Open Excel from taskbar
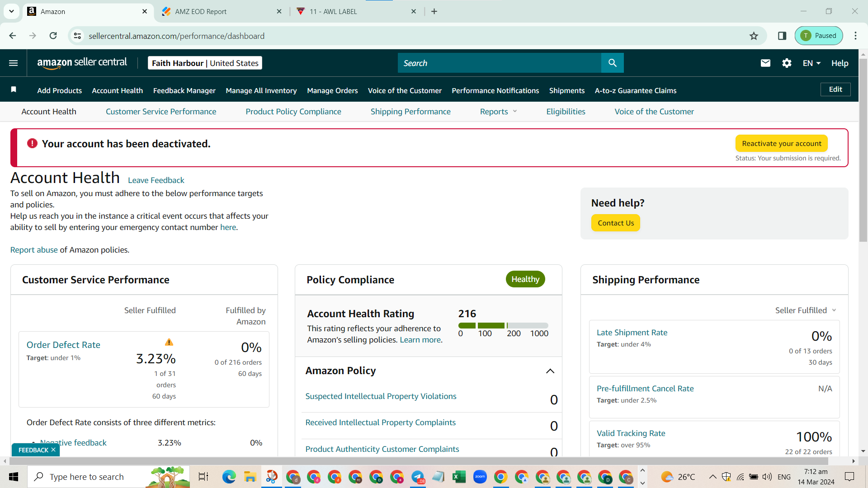This screenshot has width=868, height=488. tap(459, 477)
